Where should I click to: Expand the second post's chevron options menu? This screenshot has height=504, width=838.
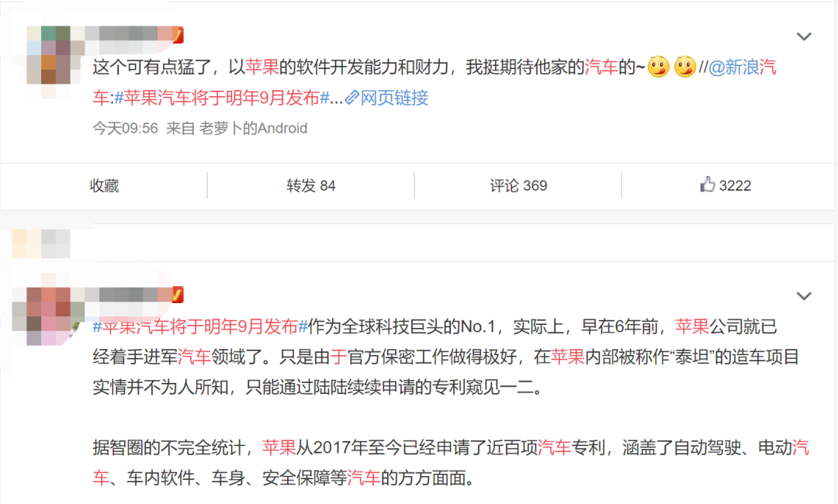click(804, 295)
